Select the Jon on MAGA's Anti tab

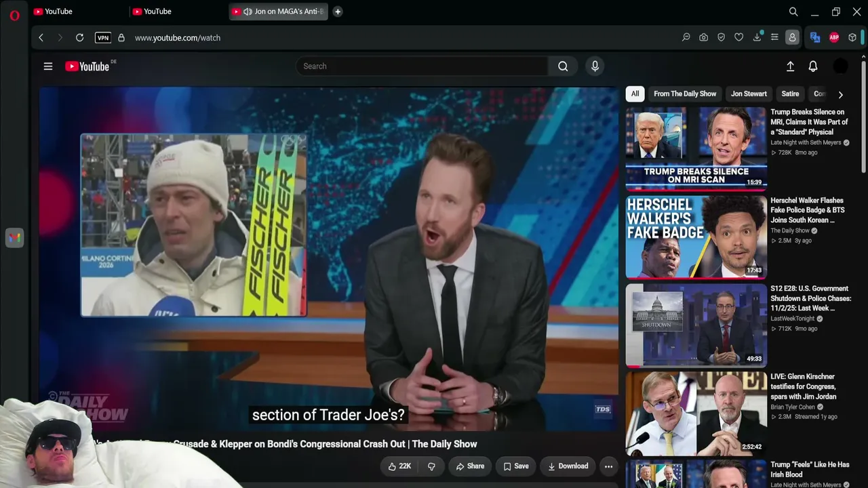(279, 12)
